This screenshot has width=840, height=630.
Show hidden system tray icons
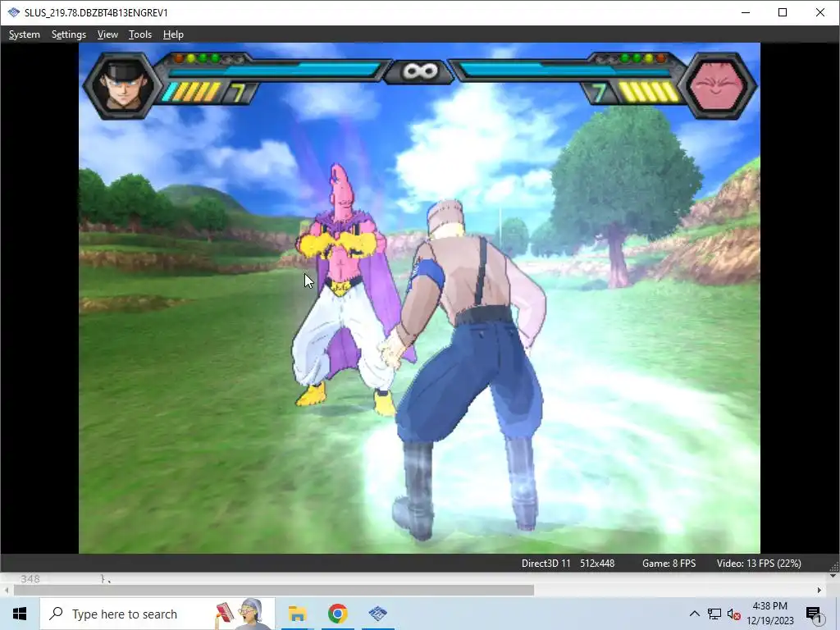694,614
